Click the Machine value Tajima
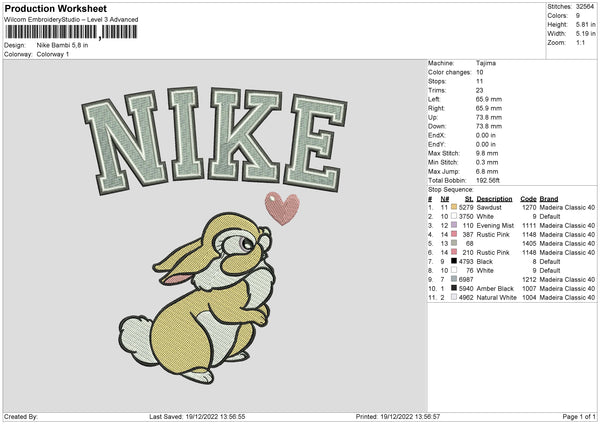Image resolution: width=600 pixels, height=424 pixels. pos(487,63)
